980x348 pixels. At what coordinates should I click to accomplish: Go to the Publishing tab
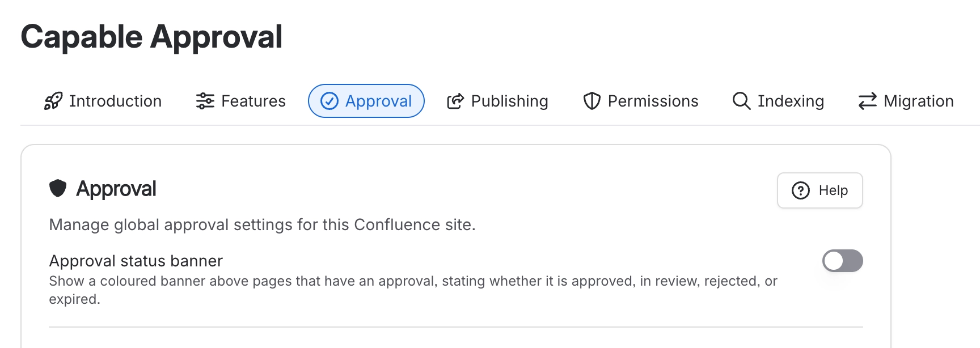click(x=497, y=101)
